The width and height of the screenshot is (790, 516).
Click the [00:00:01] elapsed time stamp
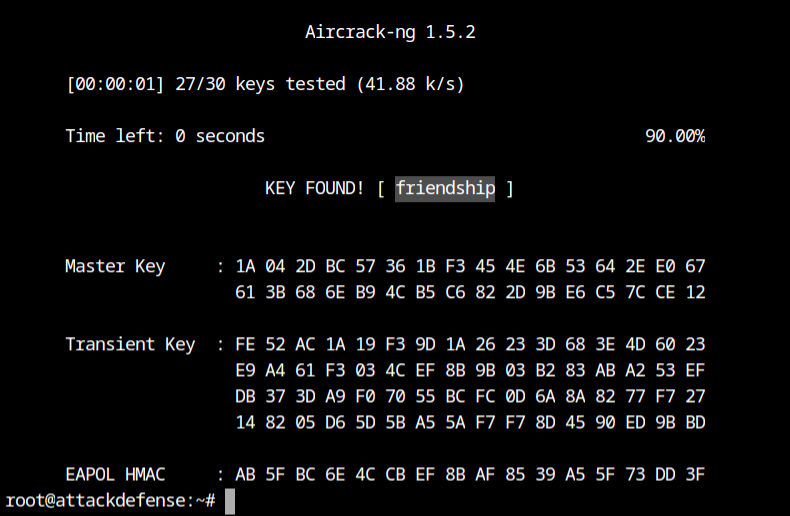(x=115, y=84)
